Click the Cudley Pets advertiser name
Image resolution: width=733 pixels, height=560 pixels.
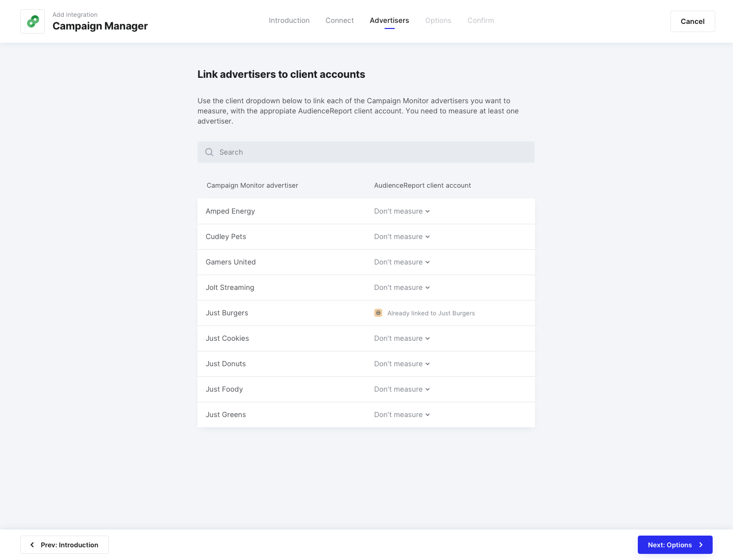pyautogui.click(x=226, y=237)
